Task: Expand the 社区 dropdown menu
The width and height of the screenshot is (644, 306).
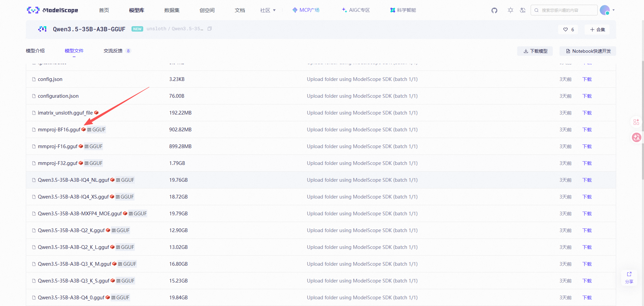Action: 268,10
